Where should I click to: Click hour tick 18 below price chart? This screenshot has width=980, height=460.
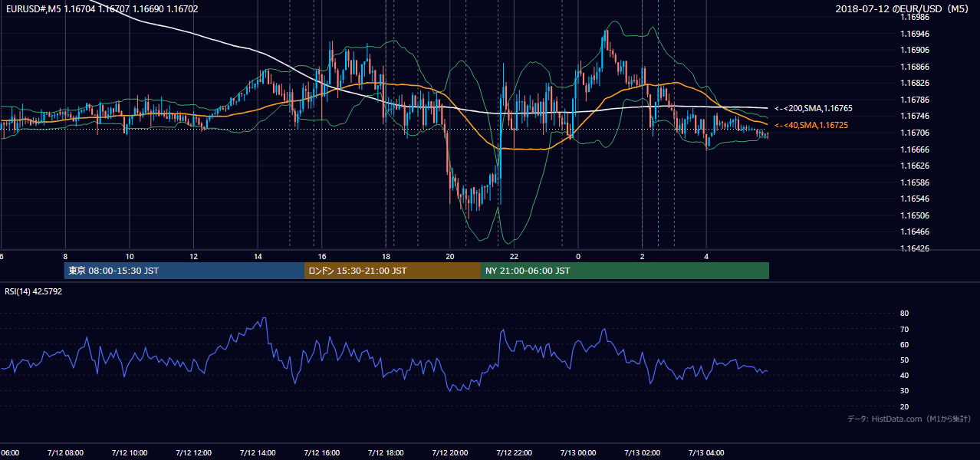(x=386, y=256)
